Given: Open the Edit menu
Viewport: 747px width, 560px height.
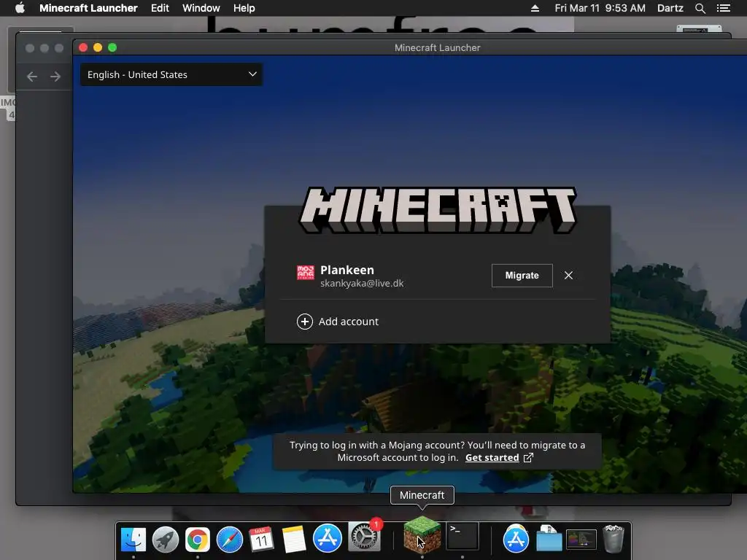Looking at the screenshot, I should point(160,8).
